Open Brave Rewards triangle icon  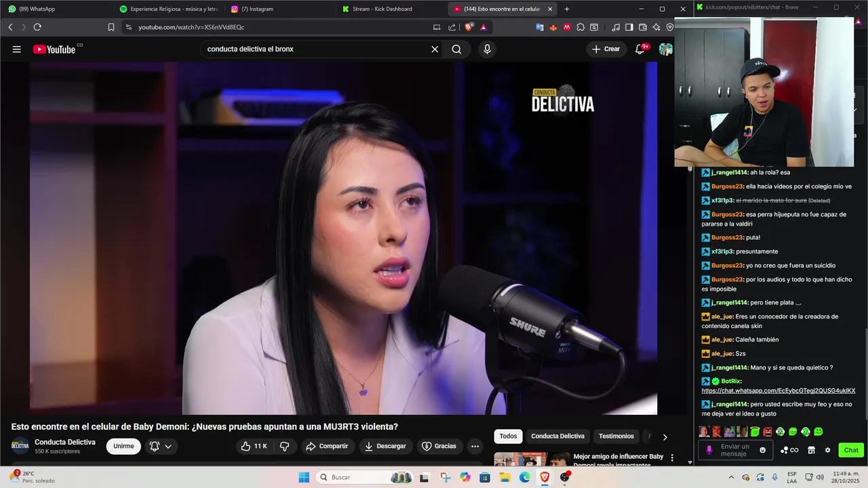[x=483, y=27]
